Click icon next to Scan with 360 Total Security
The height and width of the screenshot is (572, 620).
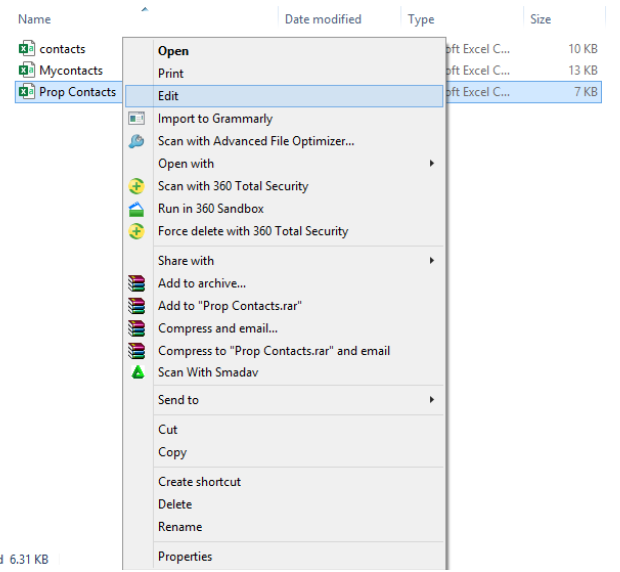tap(136, 186)
